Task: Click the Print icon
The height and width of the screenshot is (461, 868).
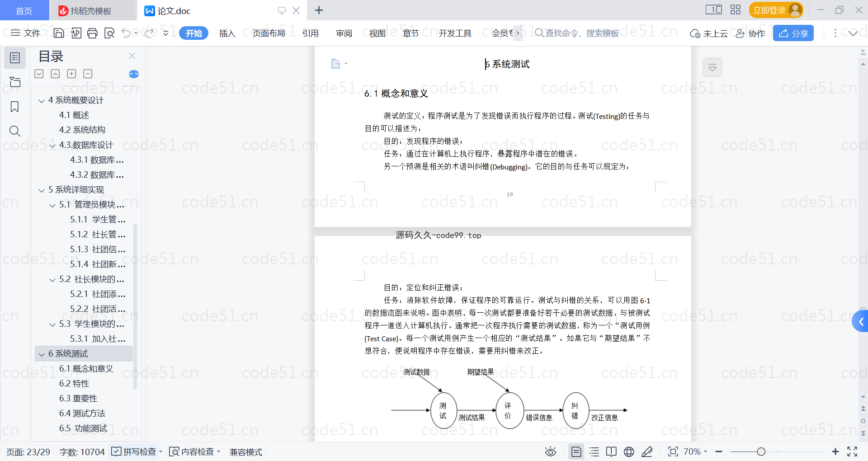Action: tap(93, 33)
